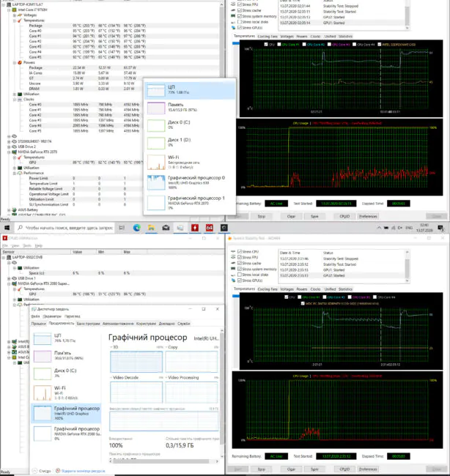This screenshot has height=476, width=450.
Task: Click the NVIDIA GeForce RTX 2070 tree icon
Action: pos(14,152)
